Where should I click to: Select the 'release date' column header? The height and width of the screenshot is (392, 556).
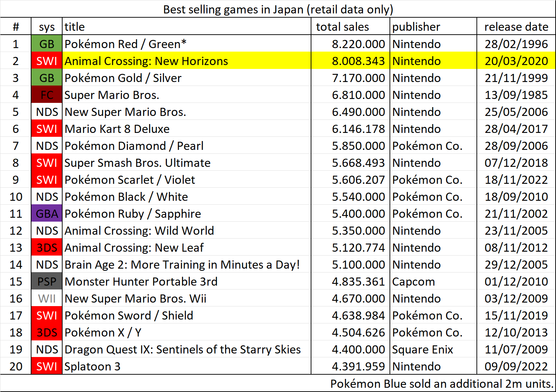[516, 27]
